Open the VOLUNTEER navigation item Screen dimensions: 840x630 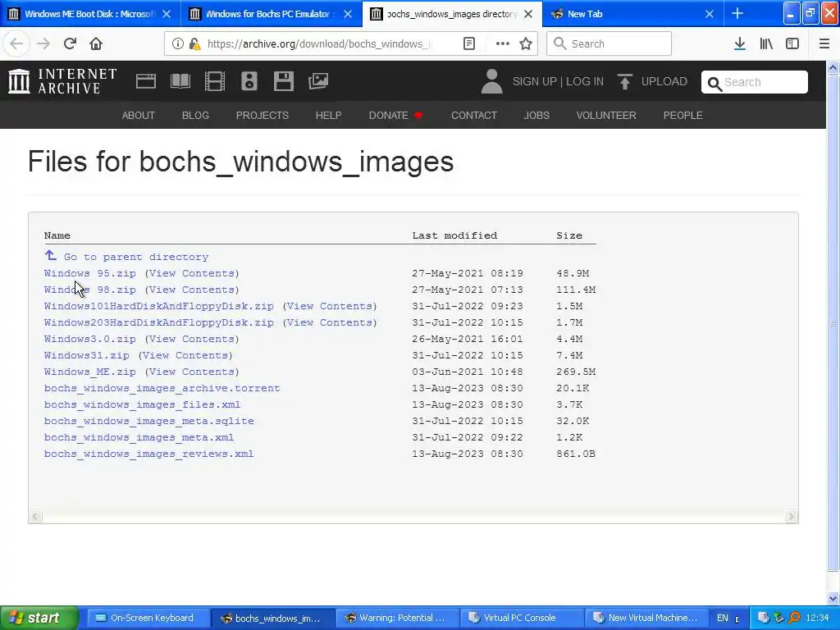pyautogui.click(x=606, y=115)
